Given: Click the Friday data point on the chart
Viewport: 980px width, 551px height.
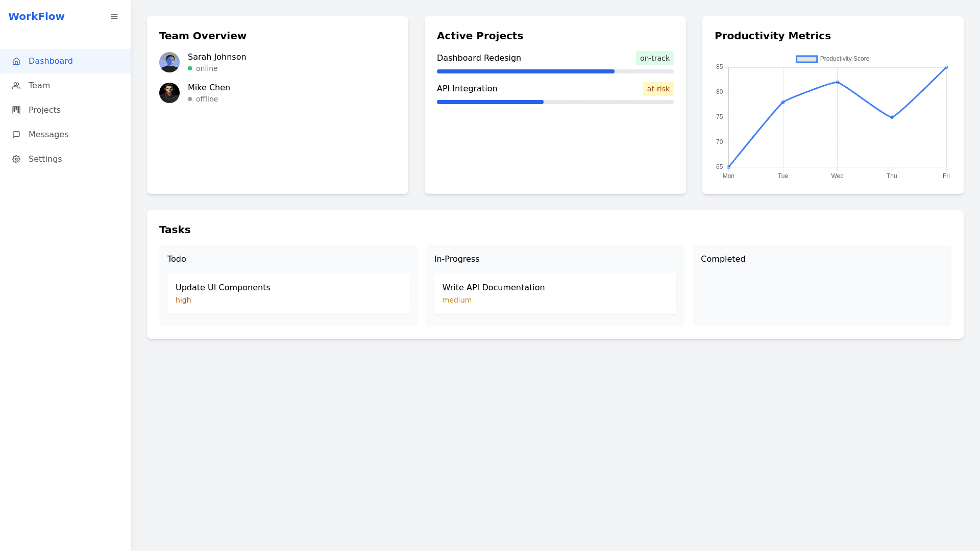Looking at the screenshot, I should coord(946,67).
